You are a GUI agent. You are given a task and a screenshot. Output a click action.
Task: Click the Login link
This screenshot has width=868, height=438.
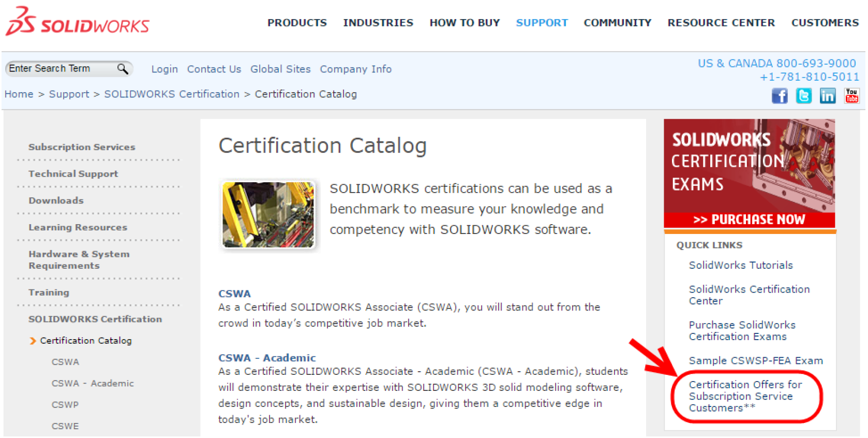point(164,69)
